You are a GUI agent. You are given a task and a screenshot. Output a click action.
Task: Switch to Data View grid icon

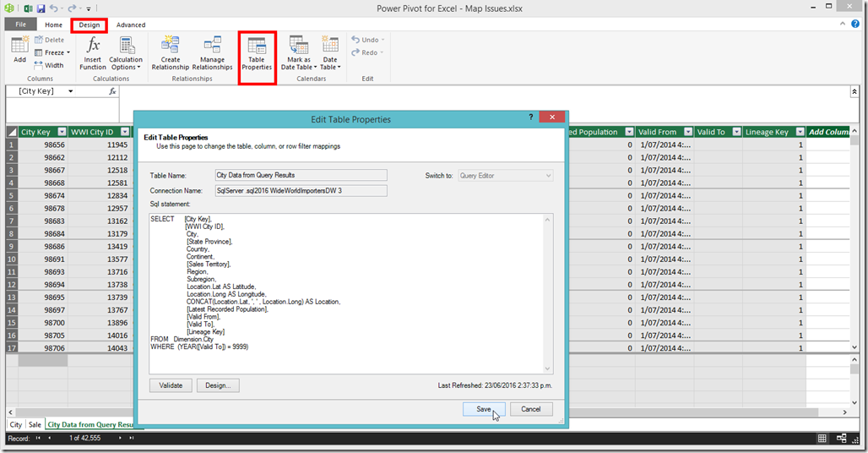(x=822, y=438)
